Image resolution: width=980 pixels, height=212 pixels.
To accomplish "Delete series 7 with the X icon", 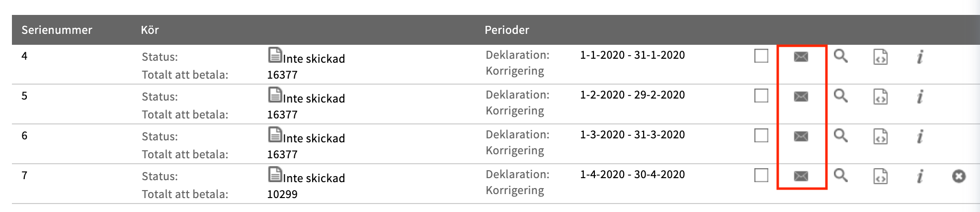I will [959, 176].
